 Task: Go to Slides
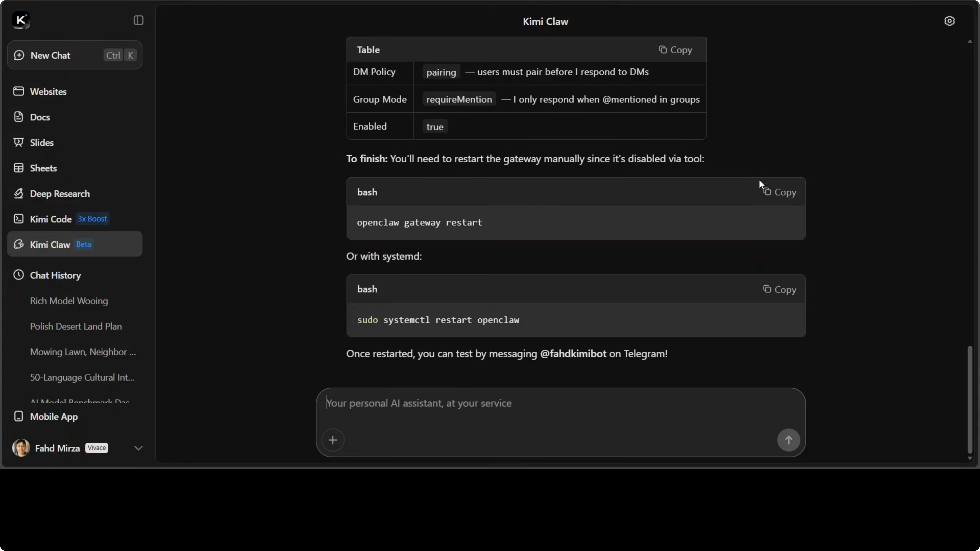coord(42,143)
